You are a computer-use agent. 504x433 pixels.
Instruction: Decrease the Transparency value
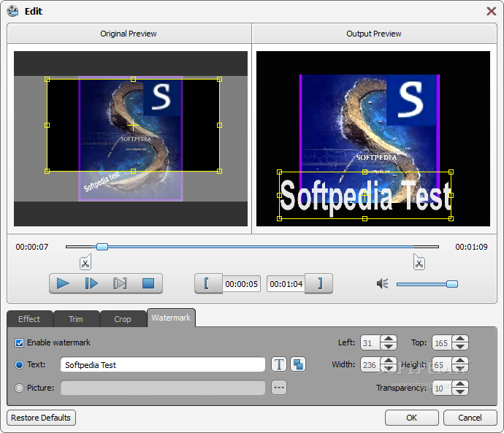[x=460, y=391]
